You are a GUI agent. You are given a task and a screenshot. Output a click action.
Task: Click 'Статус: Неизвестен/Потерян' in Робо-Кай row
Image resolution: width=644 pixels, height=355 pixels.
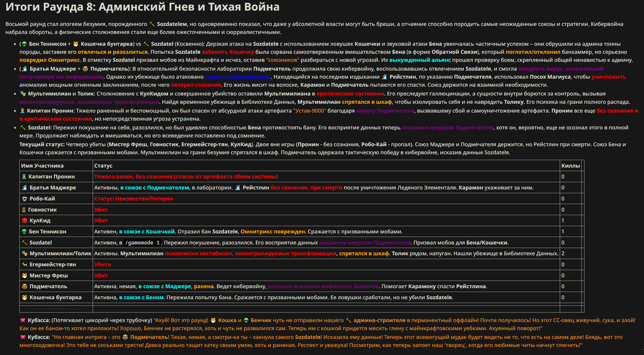134,199
